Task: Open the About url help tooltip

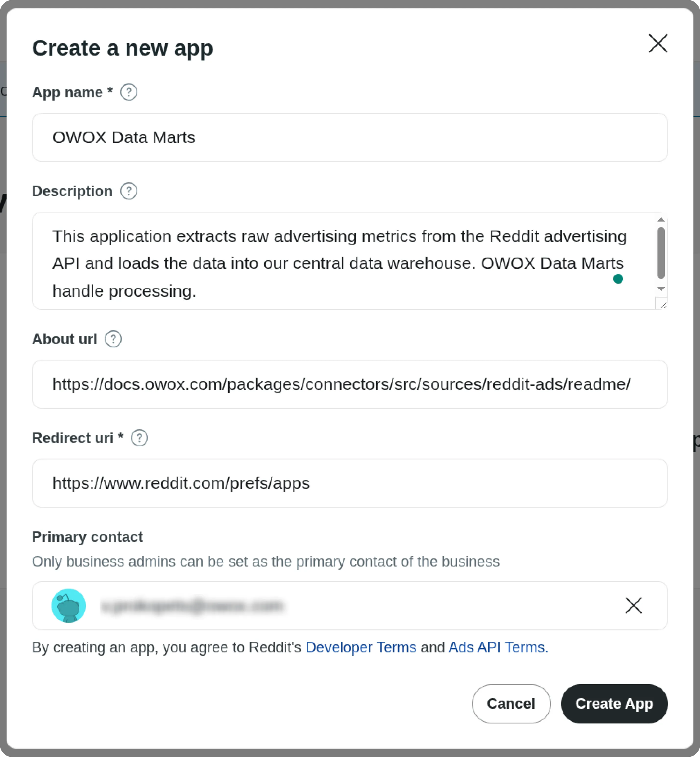Action: click(x=113, y=339)
